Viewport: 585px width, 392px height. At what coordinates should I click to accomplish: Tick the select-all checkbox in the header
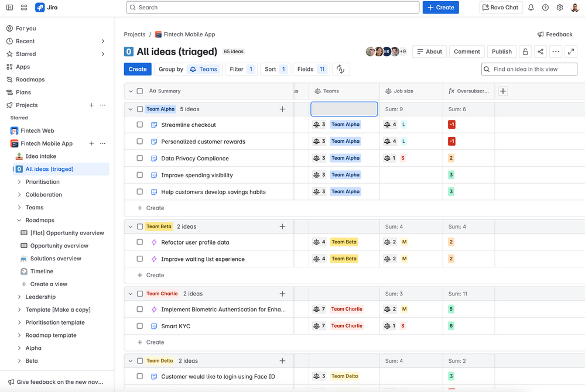140,91
